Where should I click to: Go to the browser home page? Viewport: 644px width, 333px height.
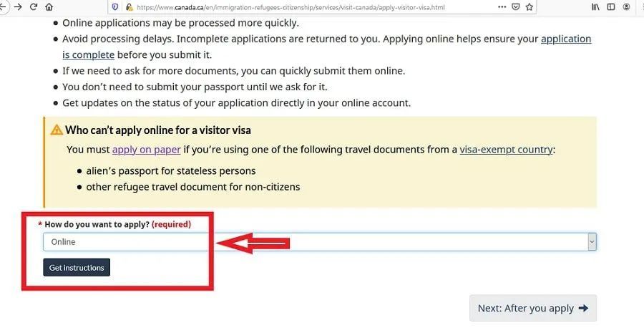(49, 6)
